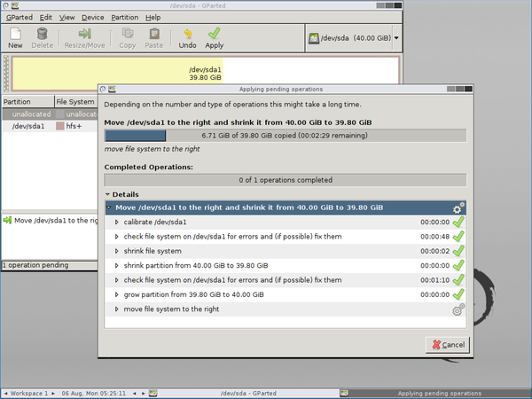Click the green check on the 00:00:48 check row
The height and width of the screenshot is (399, 532).
458,237
